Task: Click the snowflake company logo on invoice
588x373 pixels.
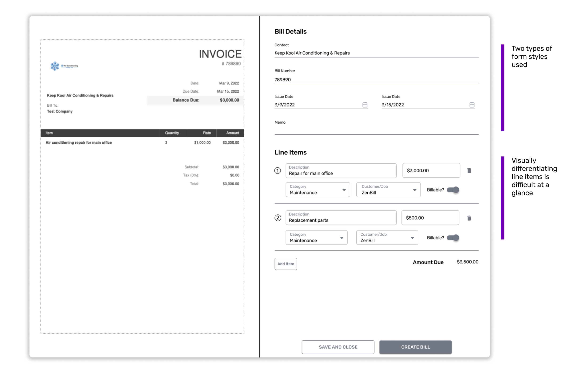Action: click(x=55, y=66)
